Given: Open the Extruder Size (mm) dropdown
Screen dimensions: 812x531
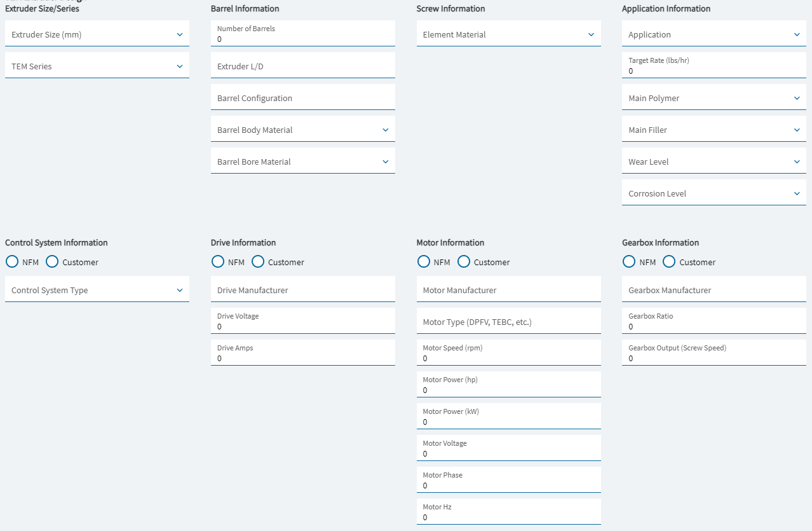Looking at the screenshot, I should click(x=97, y=34).
